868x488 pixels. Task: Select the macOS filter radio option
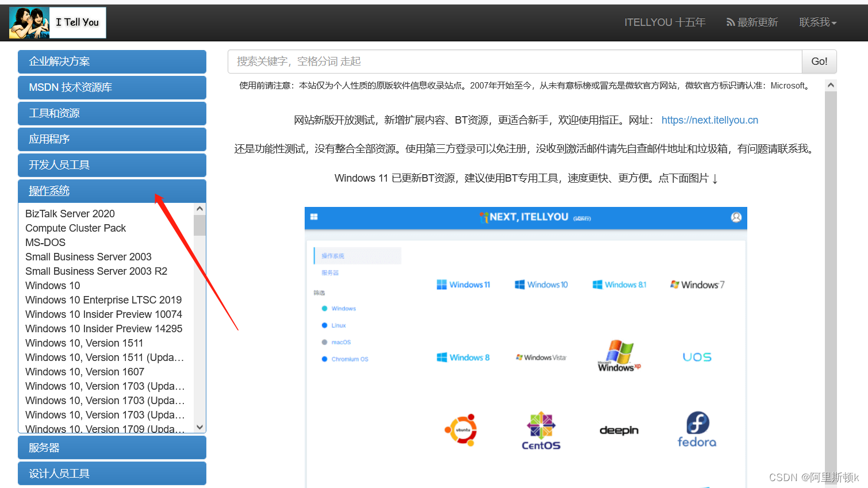pyautogui.click(x=336, y=342)
